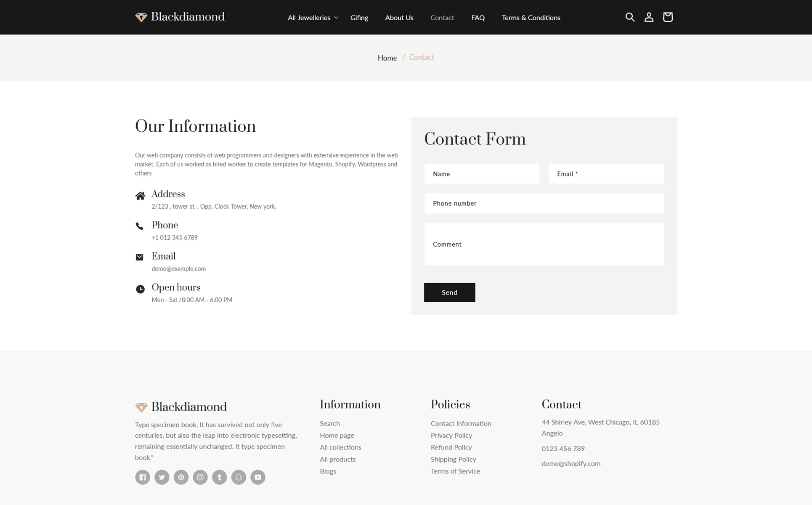Focus the Phone number field

544,203
